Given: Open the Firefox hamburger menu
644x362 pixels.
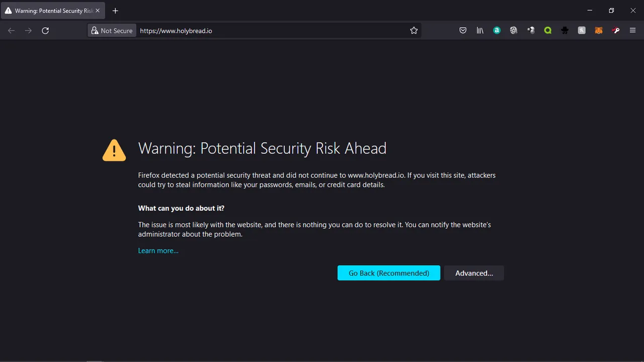Looking at the screenshot, I should point(633,31).
